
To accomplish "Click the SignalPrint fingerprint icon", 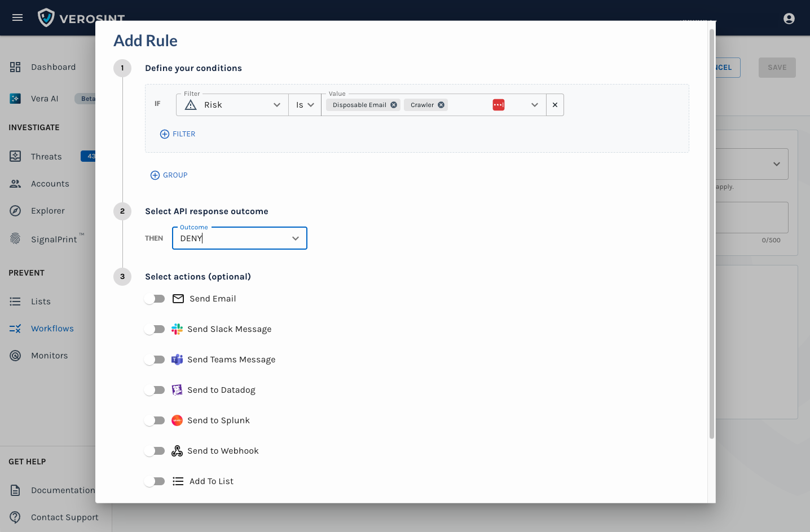I will (15, 238).
